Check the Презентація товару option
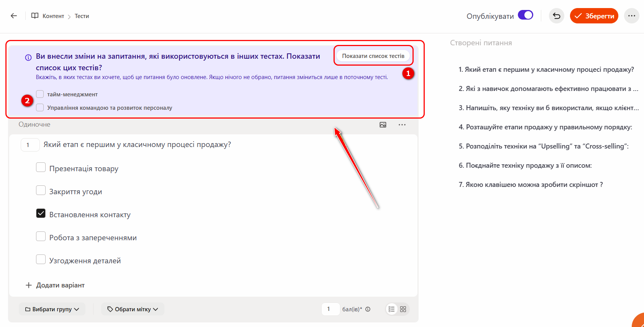 (x=41, y=167)
